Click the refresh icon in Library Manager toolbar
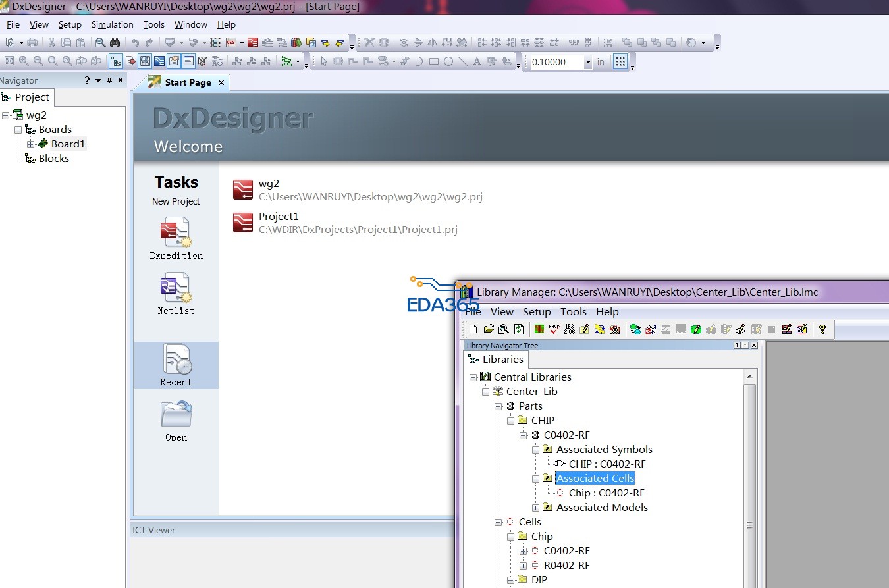 click(x=519, y=329)
